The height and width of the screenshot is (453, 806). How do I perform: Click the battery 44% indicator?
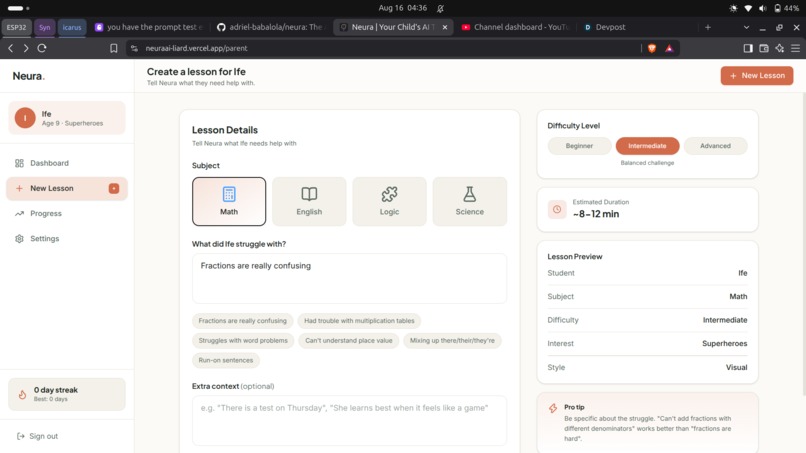[786, 8]
